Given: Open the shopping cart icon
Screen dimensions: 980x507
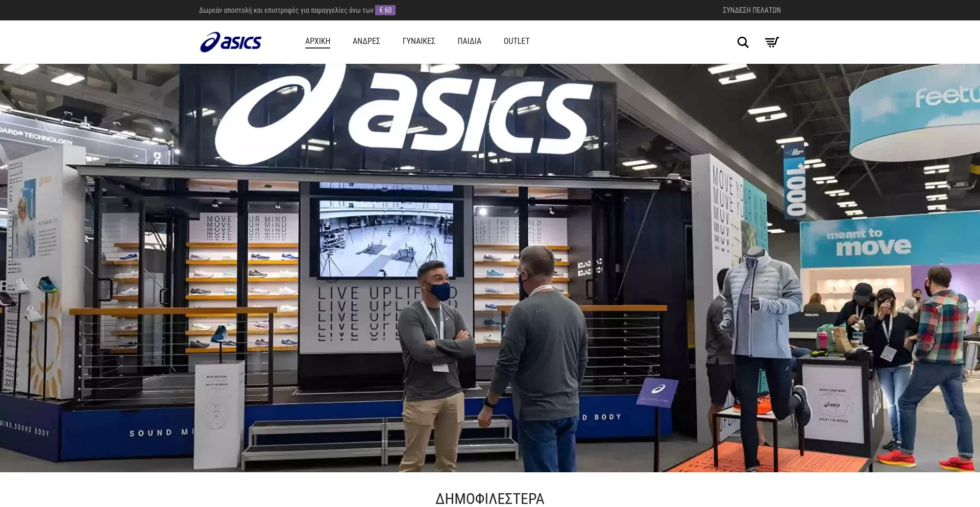Looking at the screenshot, I should pos(772,42).
